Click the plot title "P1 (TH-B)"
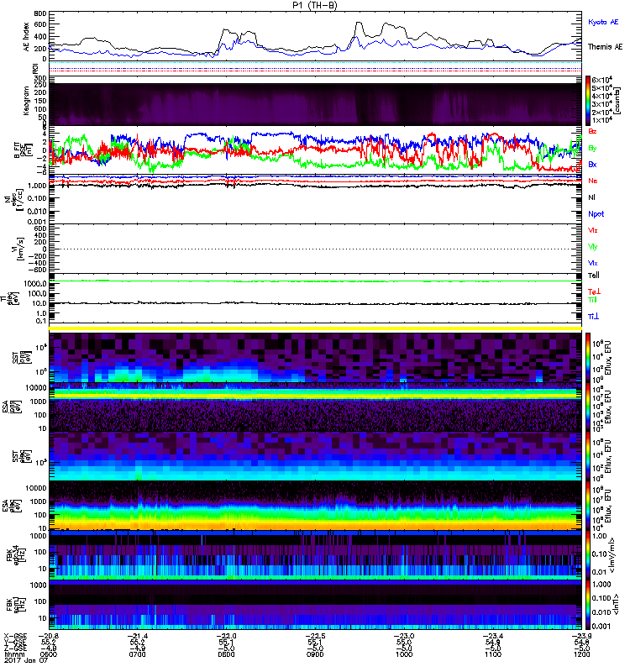 [x=314, y=5]
